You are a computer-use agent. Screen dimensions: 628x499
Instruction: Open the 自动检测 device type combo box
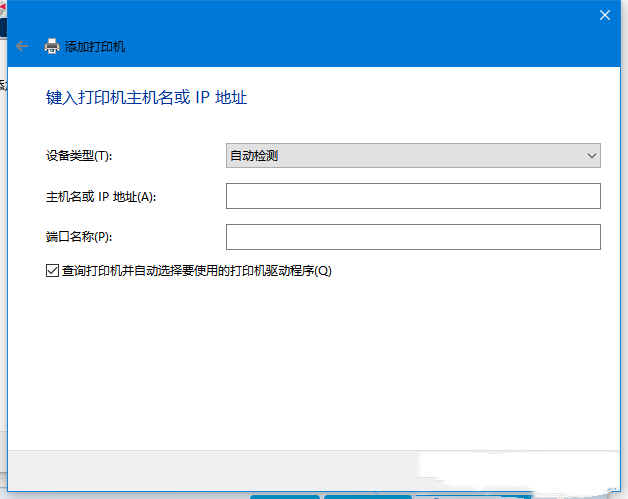(400, 155)
